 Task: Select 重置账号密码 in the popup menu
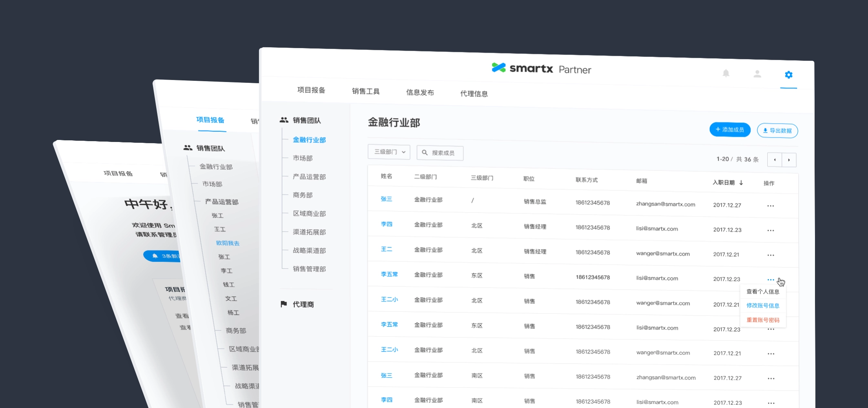point(762,320)
